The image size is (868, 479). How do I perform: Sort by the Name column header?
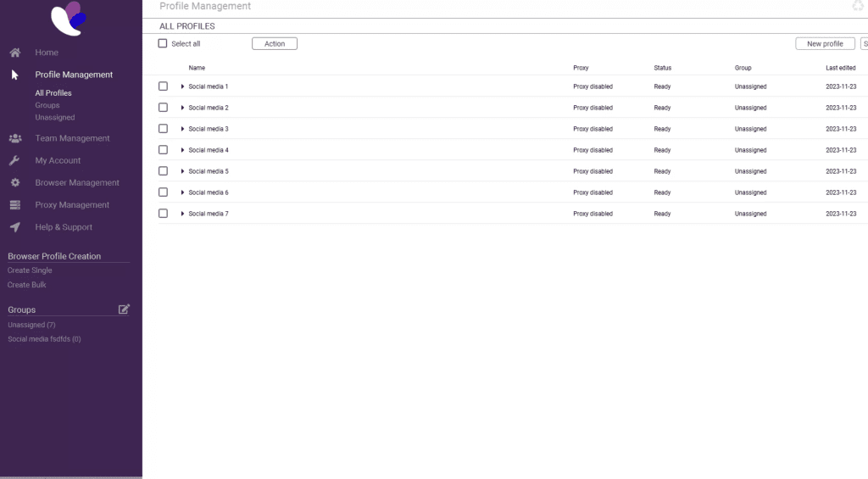pyautogui.click(x=197, y=68)
